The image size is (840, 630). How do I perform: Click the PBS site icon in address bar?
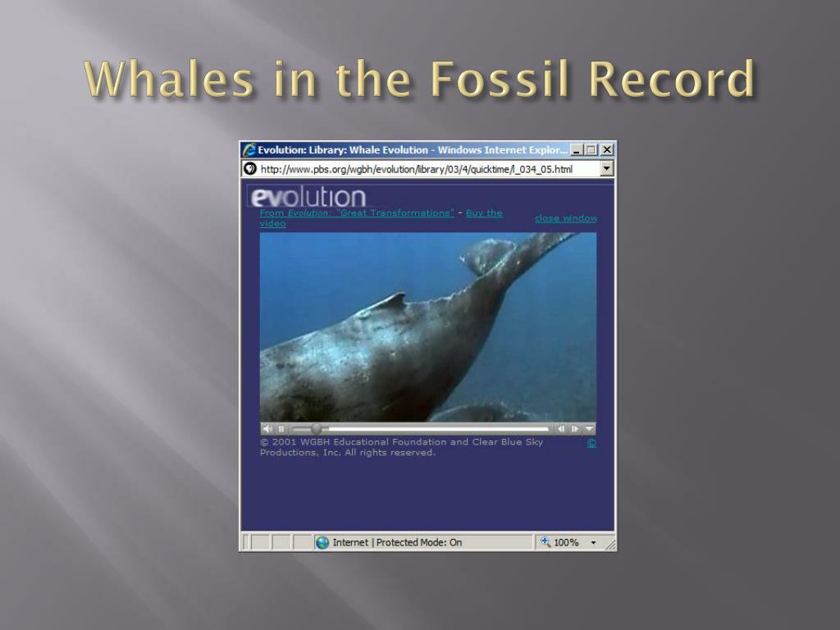(x=250, y=169)
